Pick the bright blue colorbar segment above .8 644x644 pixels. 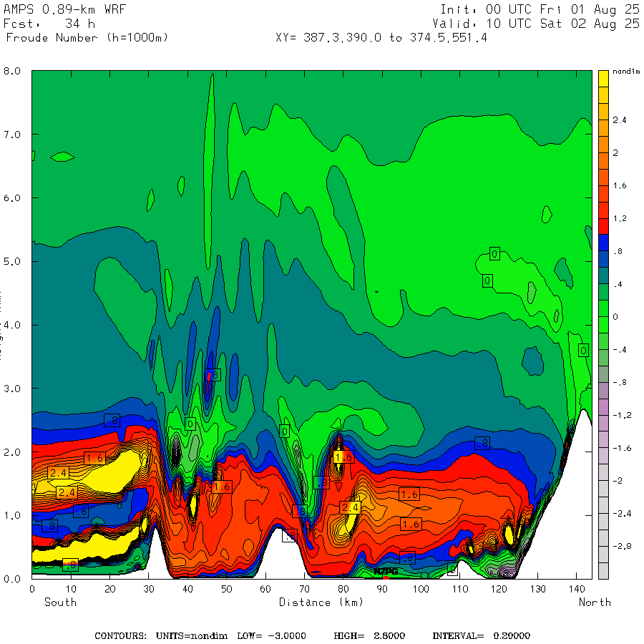[x=603, y=243]
